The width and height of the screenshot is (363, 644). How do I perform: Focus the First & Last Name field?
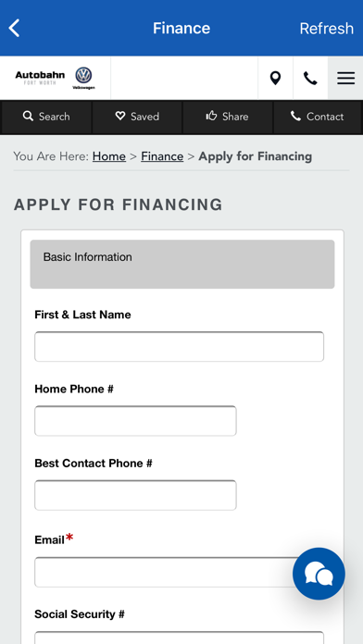point(179,347)
